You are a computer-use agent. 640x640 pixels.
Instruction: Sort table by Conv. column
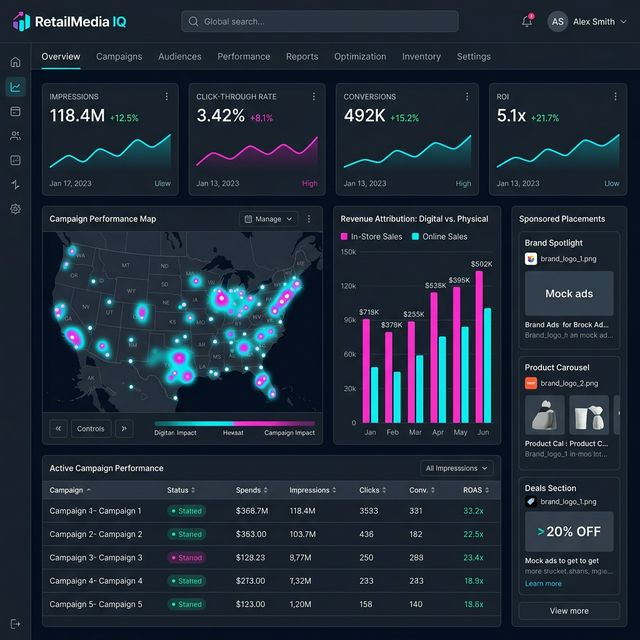pyautogui.click(x=422, y=490)
